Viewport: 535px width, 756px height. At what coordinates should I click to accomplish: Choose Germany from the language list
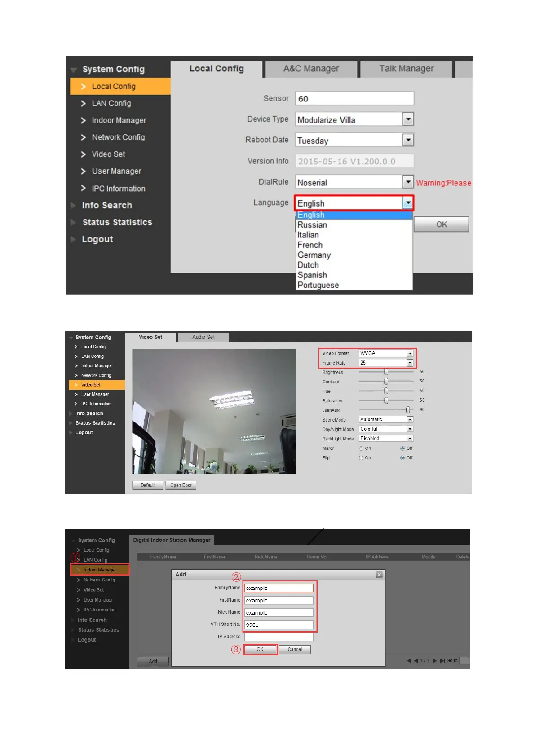[x=354, y=255]
